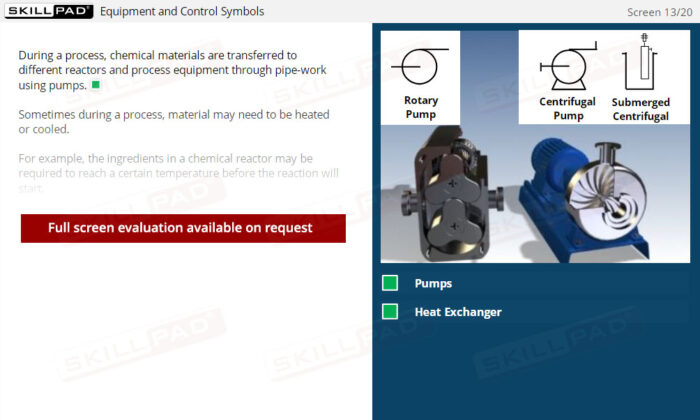The width and height of the screenshot is (700, 420).
Task: Toggle the green Heat Exchanger square
Action: 390,312
